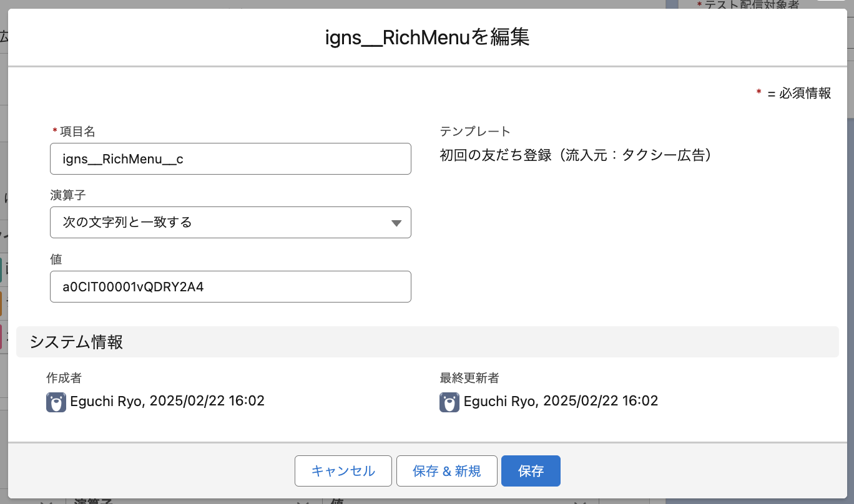Click the green icon behind dialog's left edge
The height and width of the screenshot is (504, 854).
point(2,269)
